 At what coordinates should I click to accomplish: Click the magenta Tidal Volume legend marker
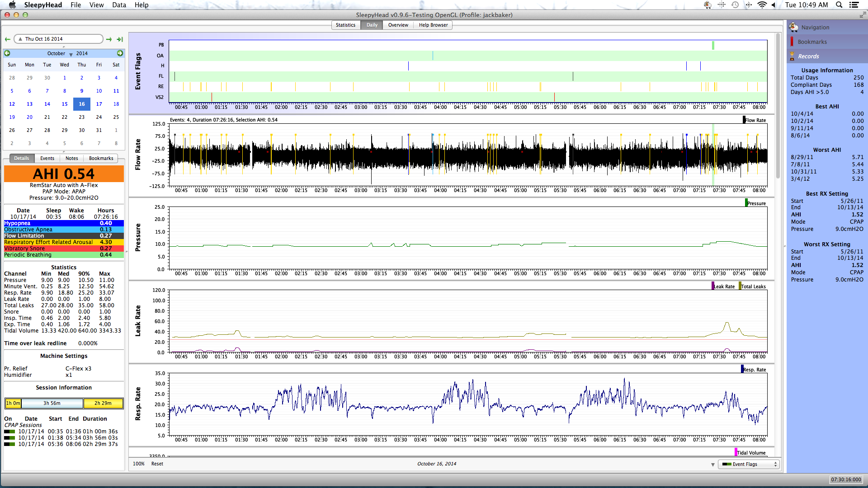[x=736, y=452]
